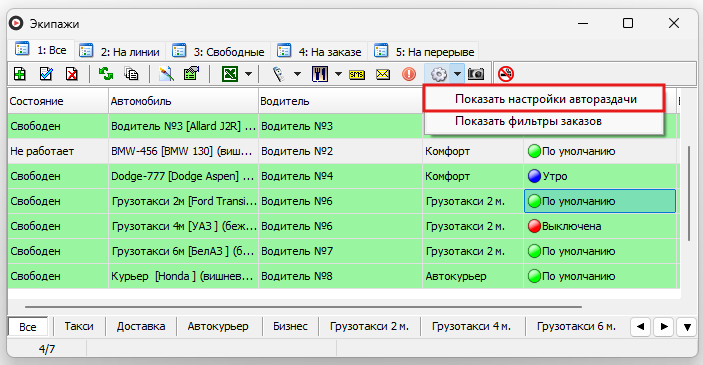This screenshot has width=703, height=365.
Task: Select bottom tab Грузотакси 2 м.
Action: pyautogui.click(x=369, y=326)
